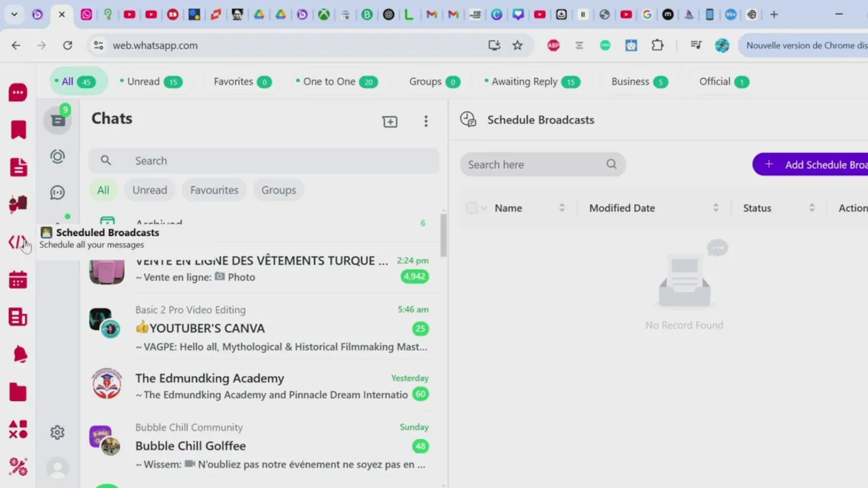The height and width of the screenshot is (488, 868).
Task: Open the code brackets sidebar icon
Action: pyautogui.click(x=18, y=242)
